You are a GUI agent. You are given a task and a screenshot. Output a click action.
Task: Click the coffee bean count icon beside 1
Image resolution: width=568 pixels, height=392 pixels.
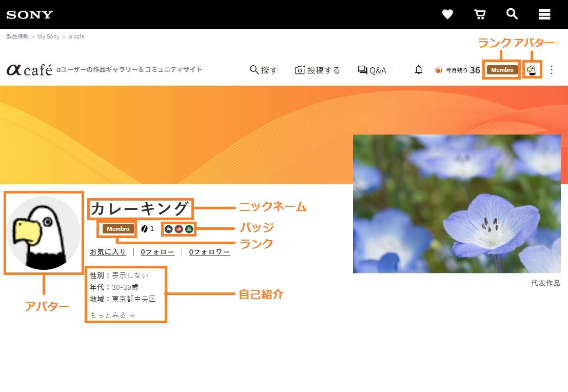point(143,228)
